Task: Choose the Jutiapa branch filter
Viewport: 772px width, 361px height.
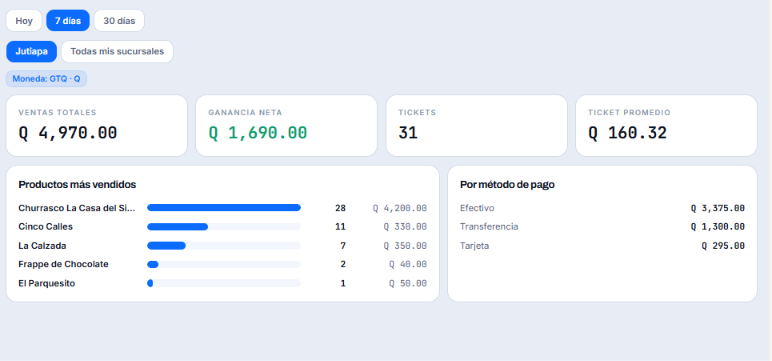Action: coord(32,52)
